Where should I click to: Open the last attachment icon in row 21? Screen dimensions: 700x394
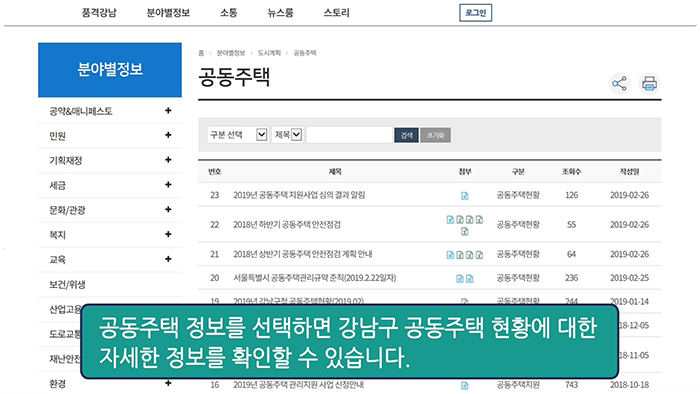click(479, 255)
